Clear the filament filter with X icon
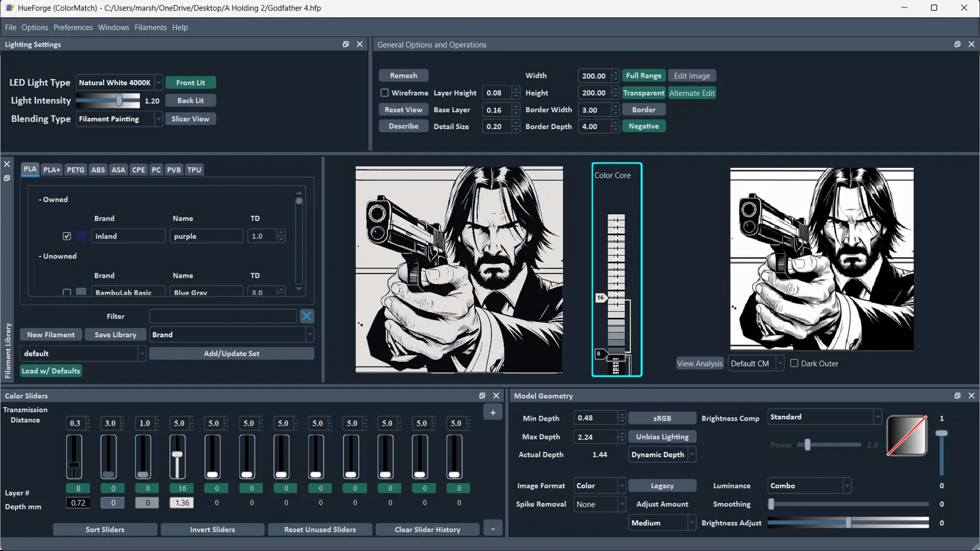 click(x=307, y=316)
